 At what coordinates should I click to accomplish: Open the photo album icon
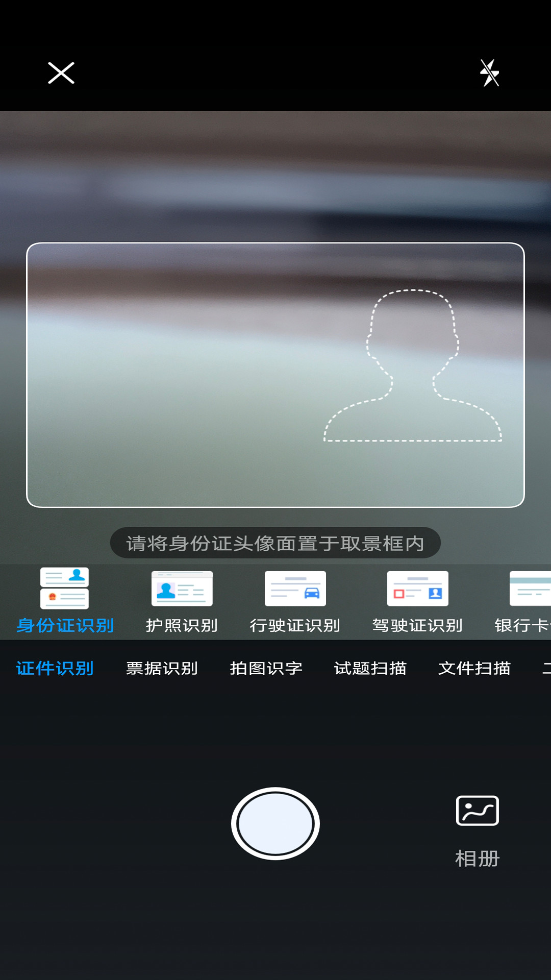coord(477,811)
